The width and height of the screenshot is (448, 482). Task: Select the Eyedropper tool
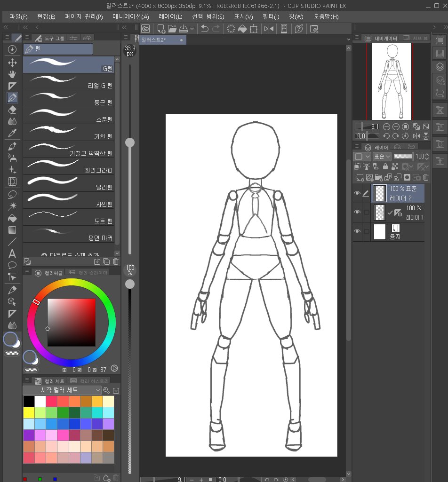pos(12,134)
